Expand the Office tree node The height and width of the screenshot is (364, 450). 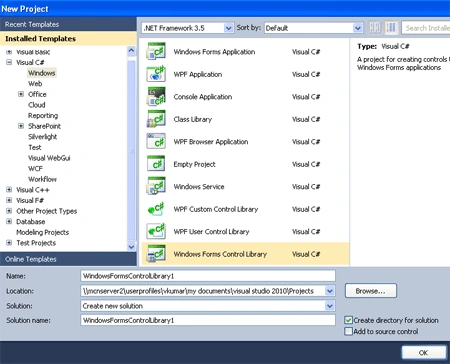[21, 94]
